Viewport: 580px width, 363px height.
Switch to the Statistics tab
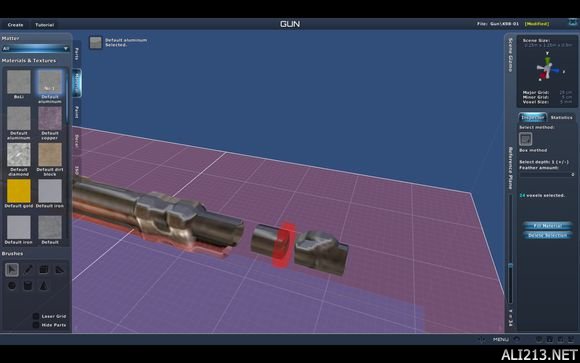coord(562,117)
